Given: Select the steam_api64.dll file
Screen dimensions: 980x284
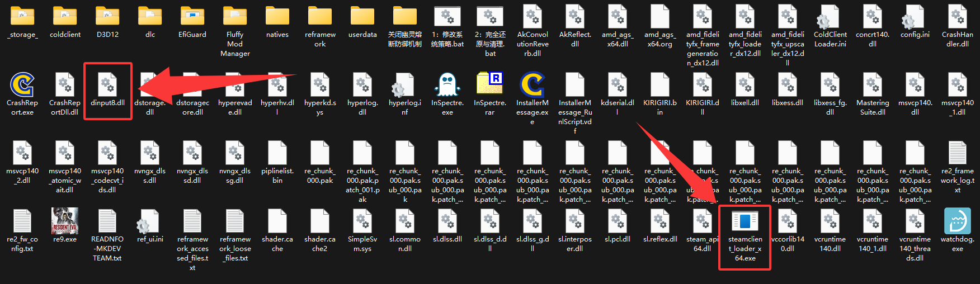Looking at the screenshot, I should click(x=702, y=222).
